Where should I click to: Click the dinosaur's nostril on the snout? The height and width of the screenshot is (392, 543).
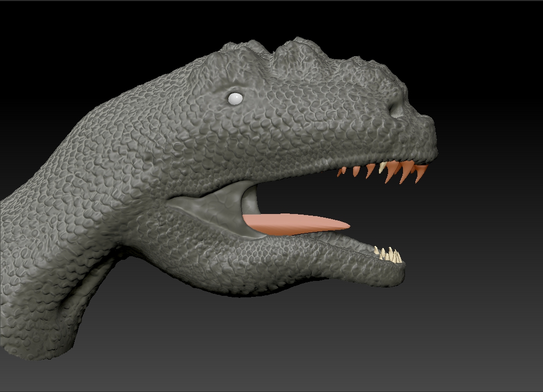tap(396, 110)
